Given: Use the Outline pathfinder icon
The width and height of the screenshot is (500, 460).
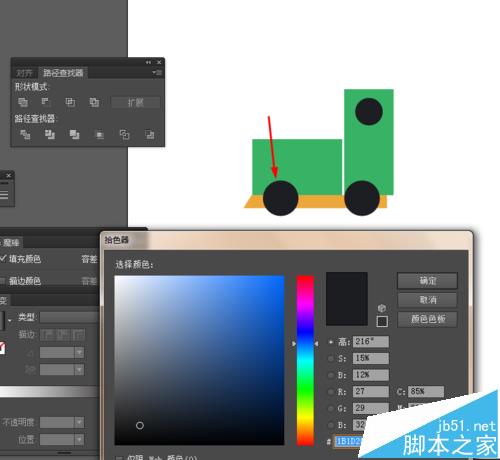Looking at the screenshot, I should click(124, 135).
